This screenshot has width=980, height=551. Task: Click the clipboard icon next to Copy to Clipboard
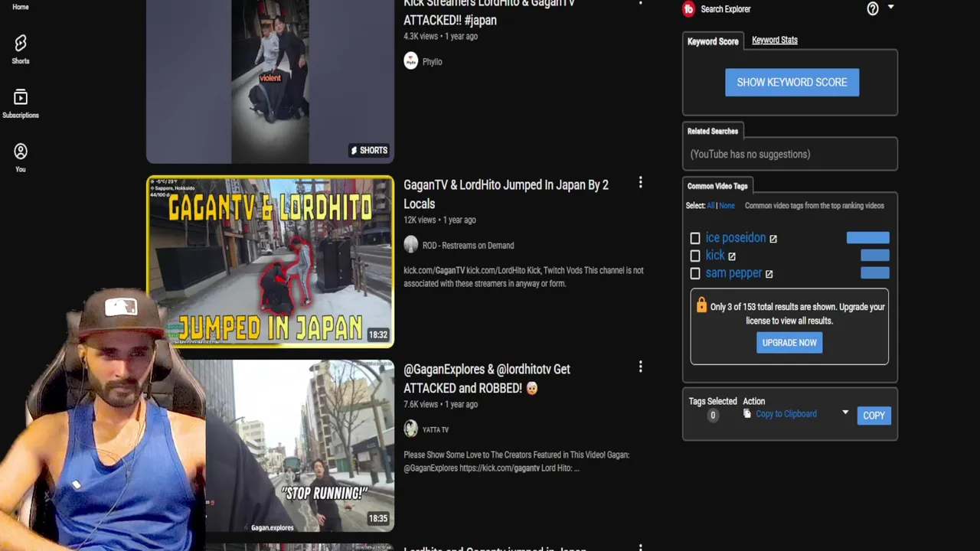point(747,414)
